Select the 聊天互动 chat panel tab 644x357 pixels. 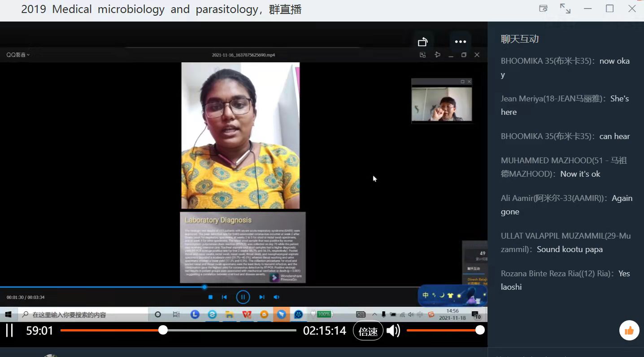pos(519,39)
